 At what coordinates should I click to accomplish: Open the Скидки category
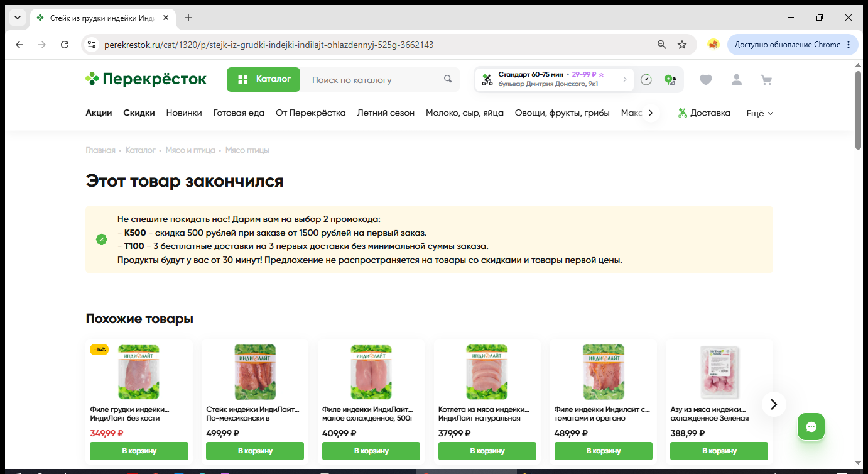(x=139, y=113)
